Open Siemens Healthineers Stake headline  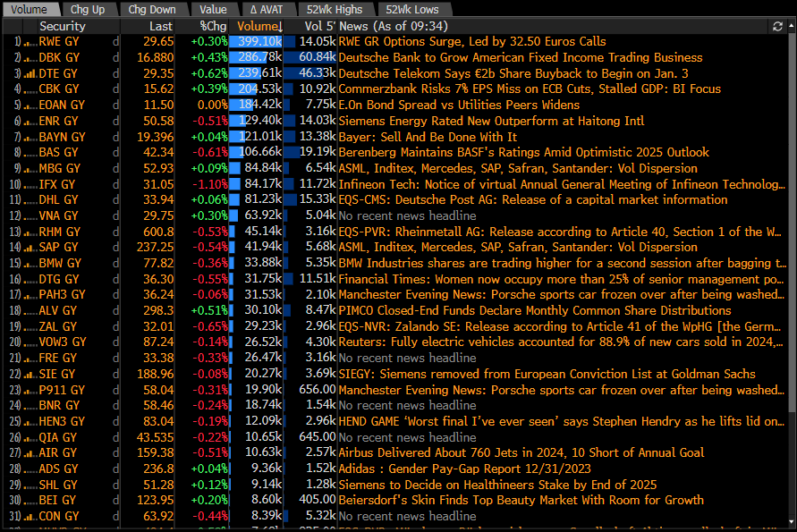point(497,485)
